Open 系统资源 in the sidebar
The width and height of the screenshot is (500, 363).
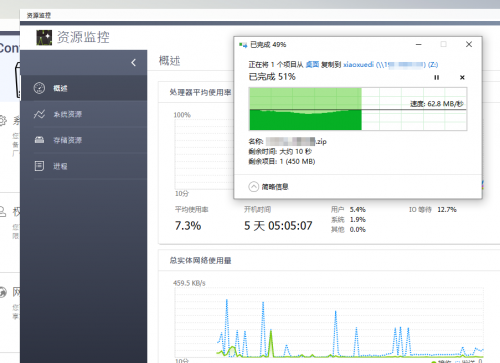click(x=83, y=114)
